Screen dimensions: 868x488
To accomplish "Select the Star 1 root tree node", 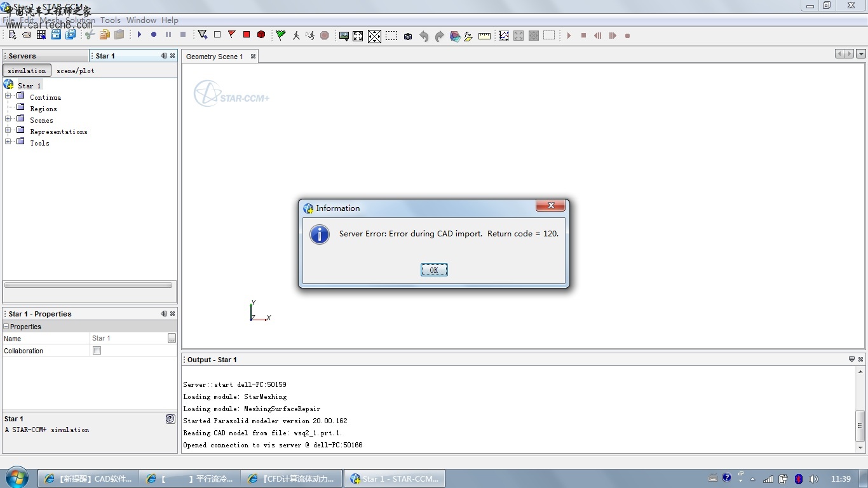I will (x=29, y=85).
